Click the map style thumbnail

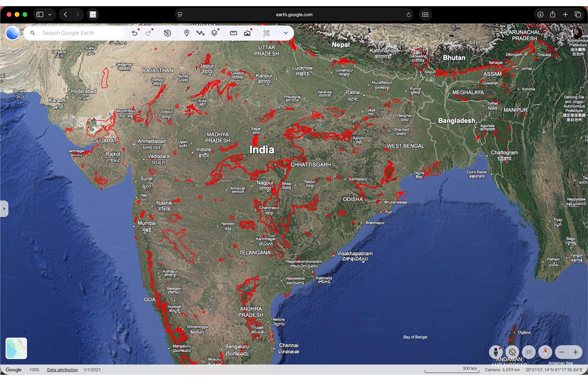[x=16, y=348]
